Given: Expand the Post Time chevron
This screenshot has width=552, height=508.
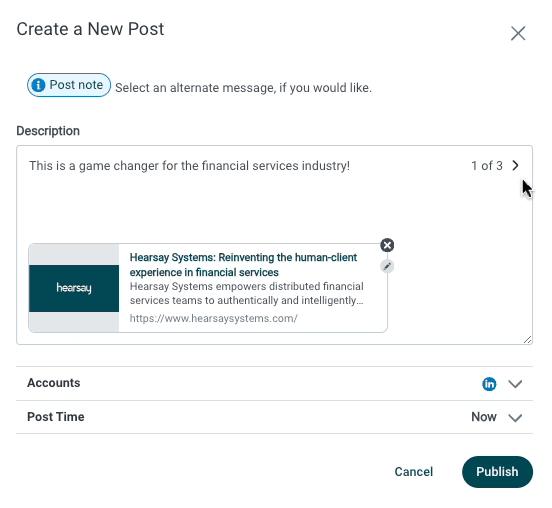Looking at the screenshot, I should 515,418.
